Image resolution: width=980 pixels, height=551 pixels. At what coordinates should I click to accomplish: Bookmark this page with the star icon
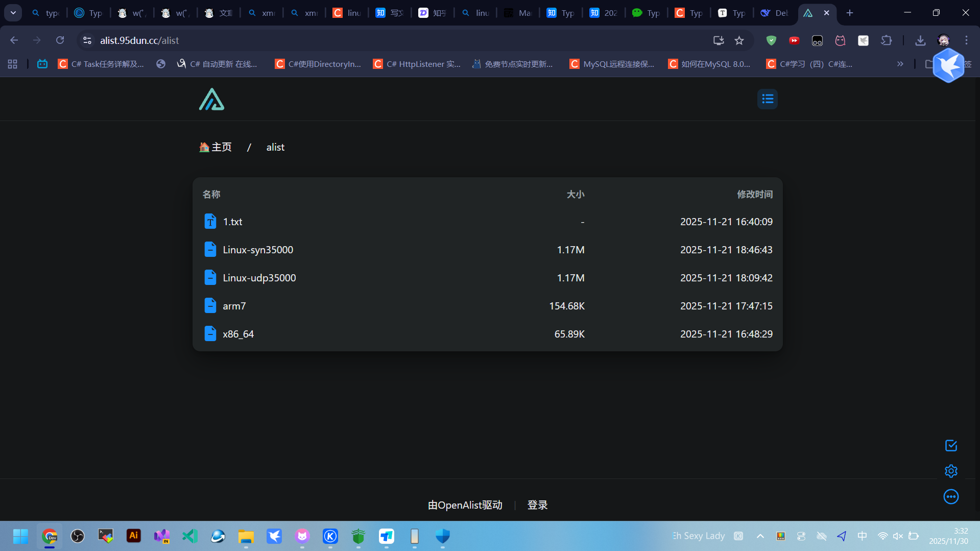point(739,40)
